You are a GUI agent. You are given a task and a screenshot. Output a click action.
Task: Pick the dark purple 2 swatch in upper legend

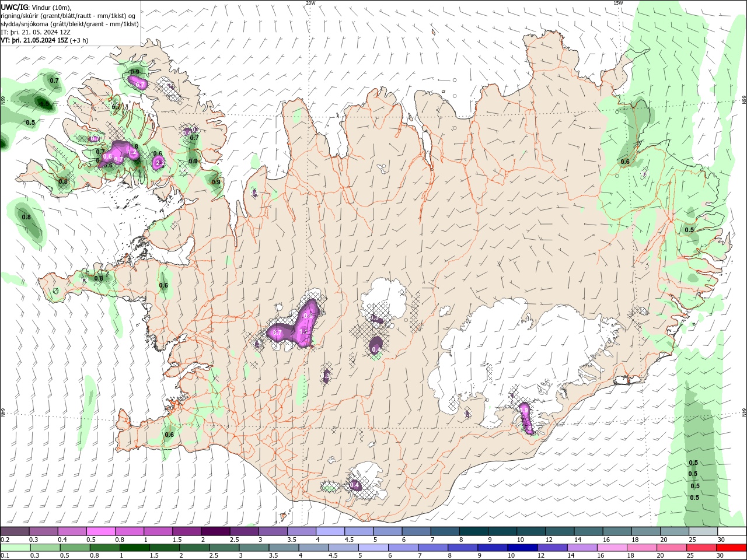216,531
